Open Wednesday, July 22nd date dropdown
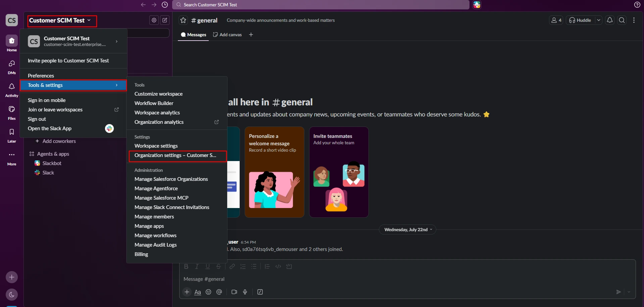The height and width of the screenshot is (307, 644). pyautogui.click(x=408, y=229)
